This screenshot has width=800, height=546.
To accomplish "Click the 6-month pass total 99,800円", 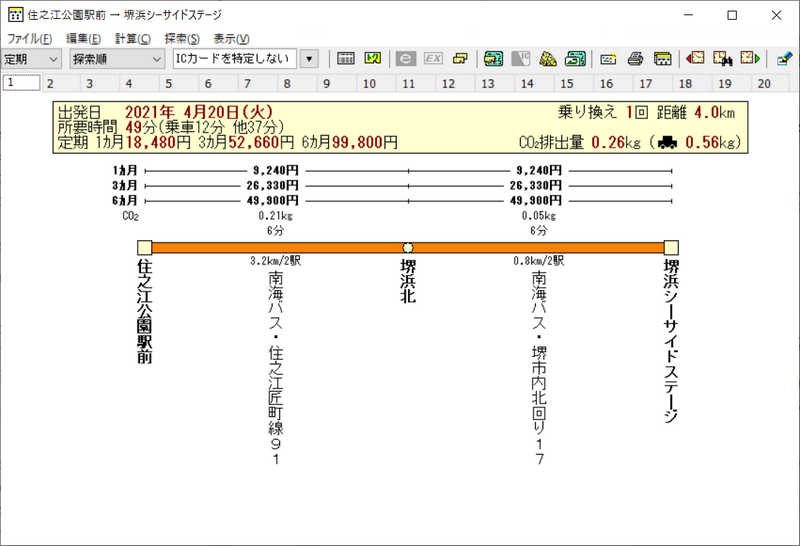I will tap(365, 142).
